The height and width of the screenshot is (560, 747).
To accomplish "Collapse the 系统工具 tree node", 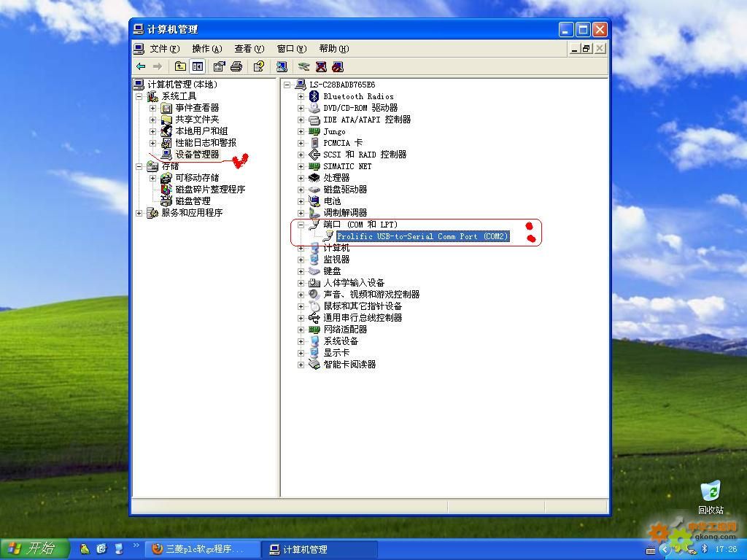I will click(139, 97).
